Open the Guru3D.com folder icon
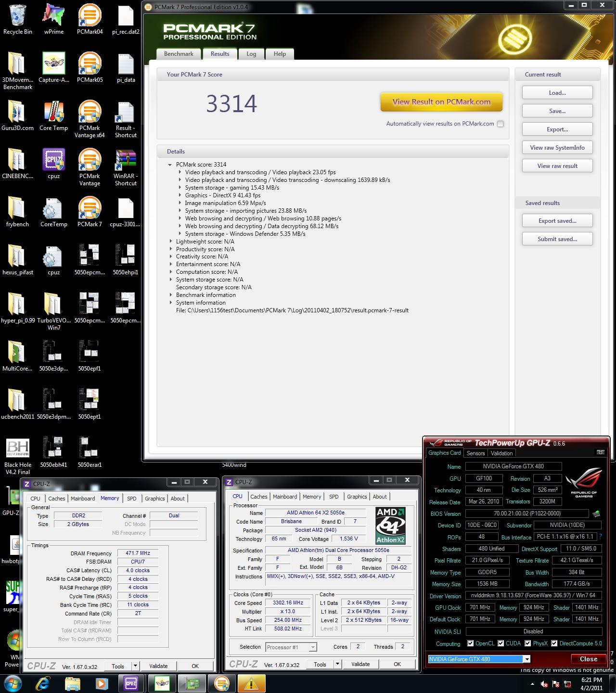Viewport: 616px width, 693px height. point(18,115)
